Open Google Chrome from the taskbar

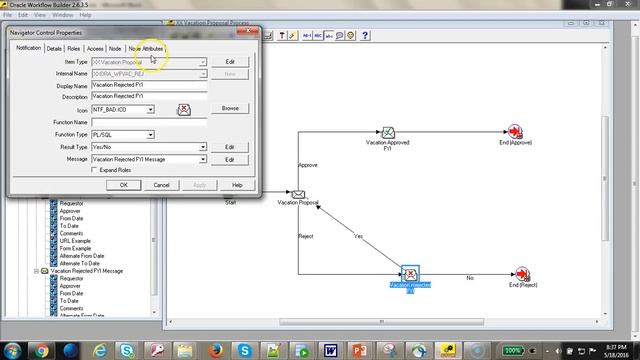(x=41, y=351)
